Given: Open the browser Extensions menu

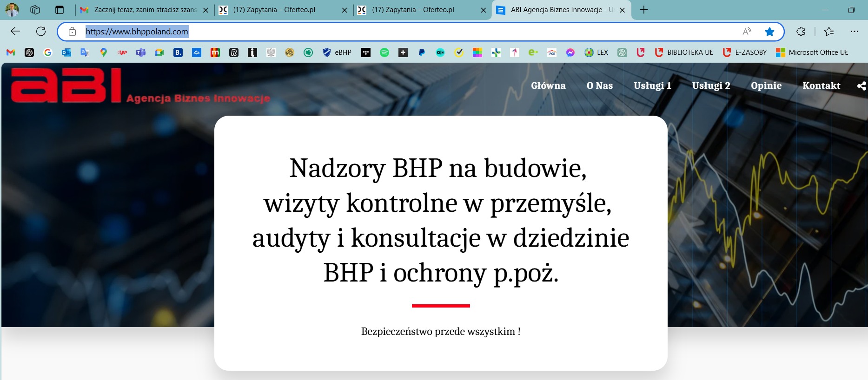Looking at the screenshot, I should [x=801, y=32].
